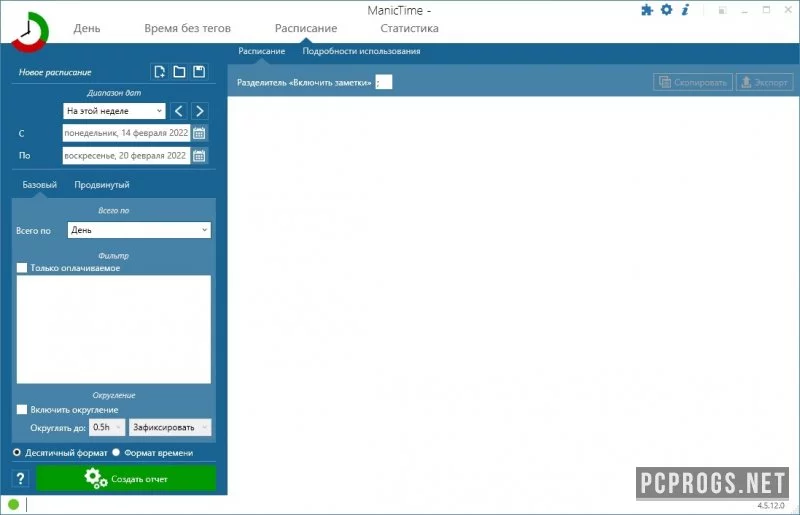Click the green status indicator dot
Image resolution: width=800 pixels, height=515 pixels.
point(14,504)
